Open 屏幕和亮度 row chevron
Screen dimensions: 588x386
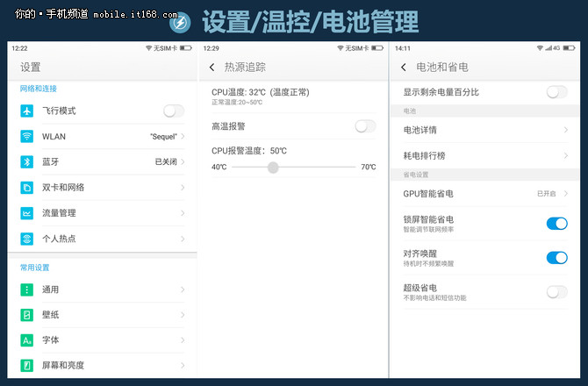click(x=183, y=366)
